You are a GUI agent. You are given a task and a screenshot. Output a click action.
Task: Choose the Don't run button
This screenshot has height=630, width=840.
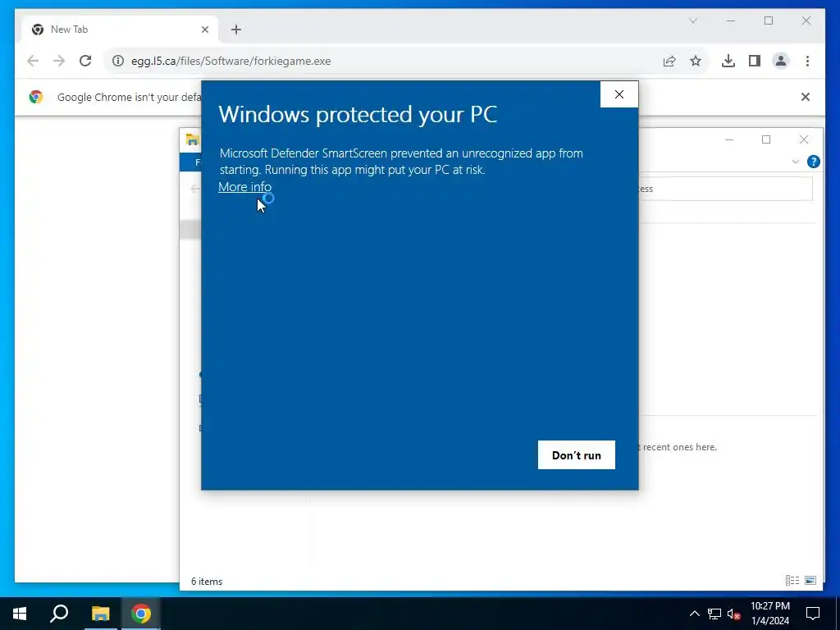577,454
